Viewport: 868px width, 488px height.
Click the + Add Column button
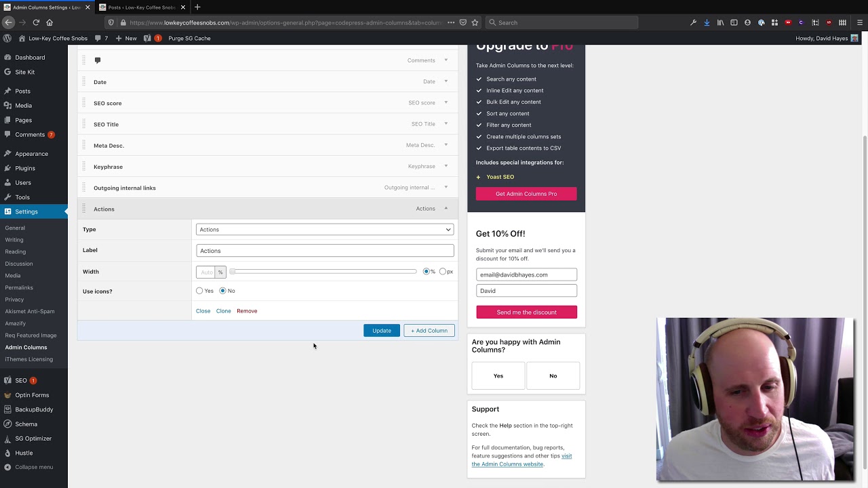click(x=429, y=331)
